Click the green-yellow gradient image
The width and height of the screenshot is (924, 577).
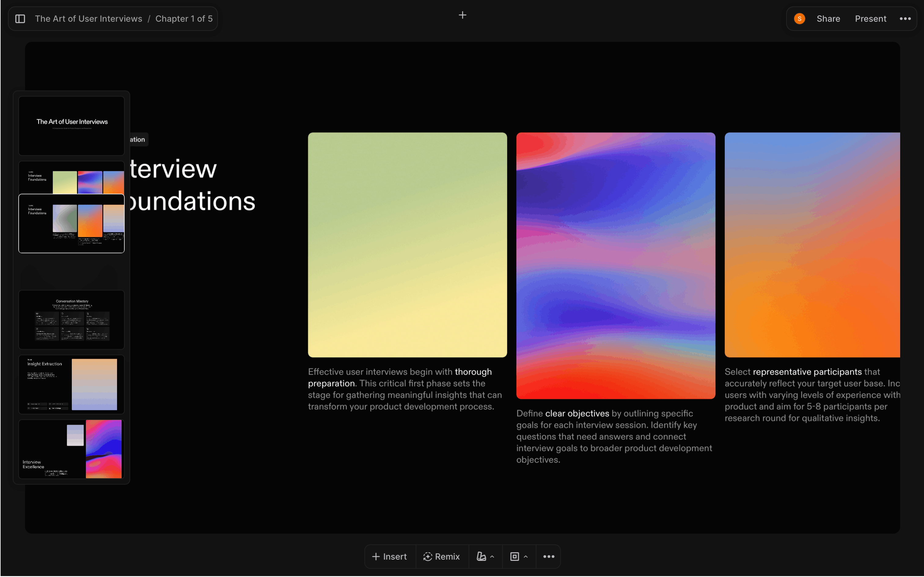[407, 245]
